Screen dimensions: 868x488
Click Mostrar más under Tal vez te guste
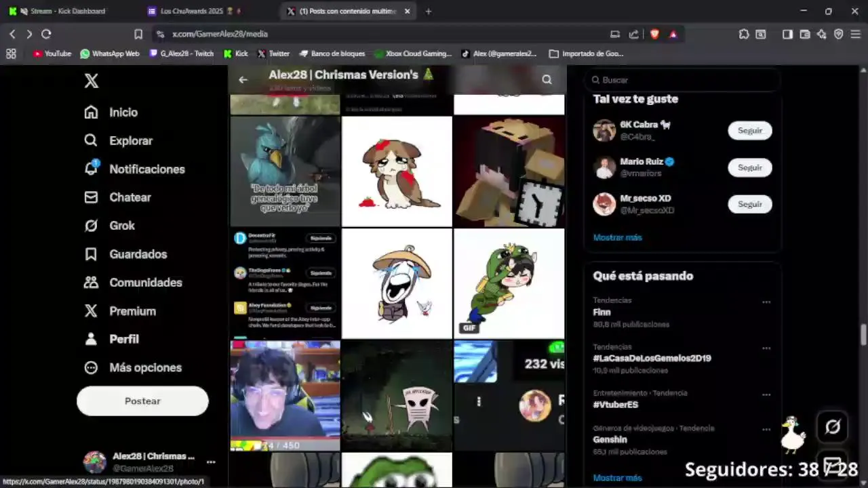(x=617, y=237)
